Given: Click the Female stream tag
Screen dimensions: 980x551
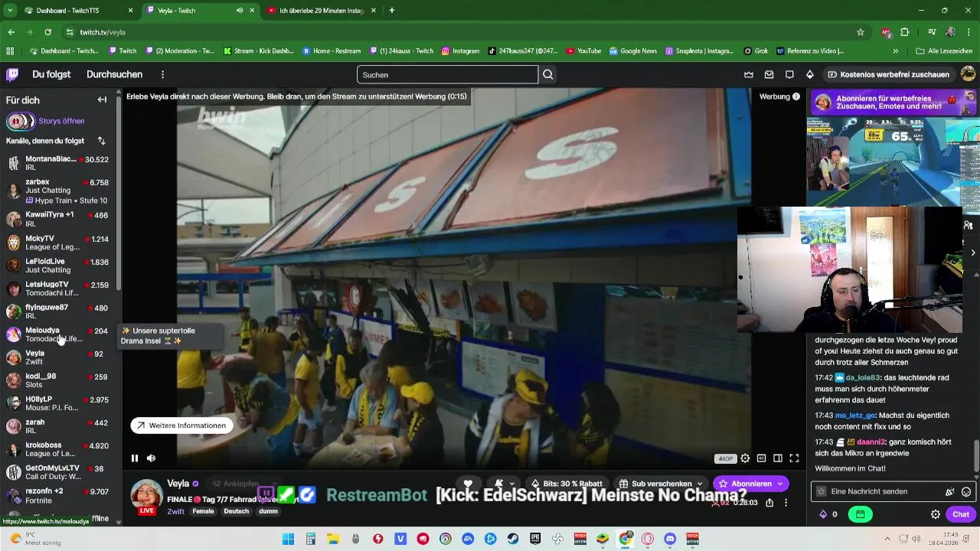Looking at the screenshot, I should 203,511.
